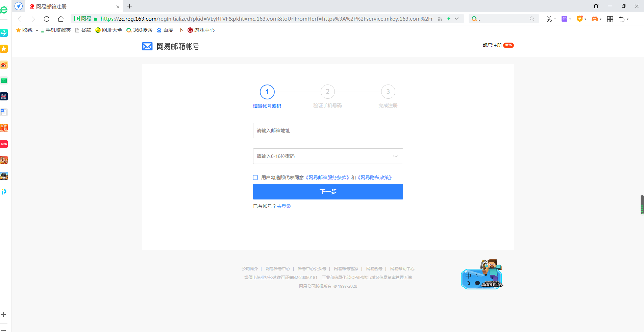Image resolution: width=644 pixels, height=332 pixels.
Task: Click the blue navigation compass icon beside the tab
Action: 19,6
